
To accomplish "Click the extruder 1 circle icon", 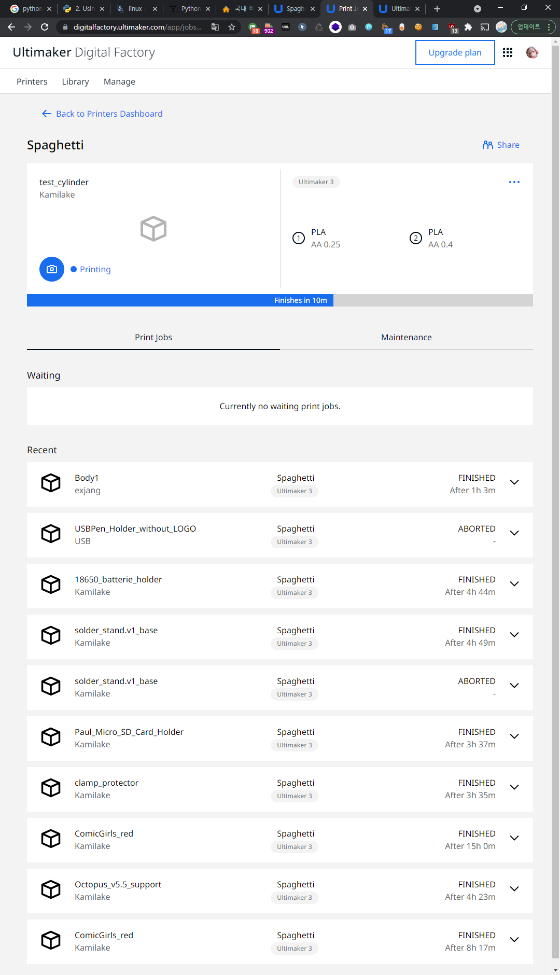I will click(299, 238).
